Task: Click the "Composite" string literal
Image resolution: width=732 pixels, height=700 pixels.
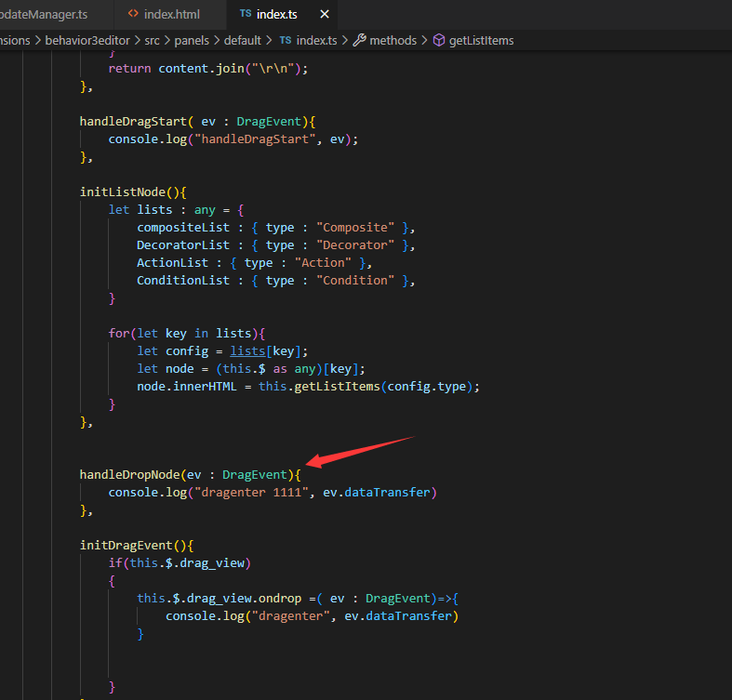Action: pos(354,227)
